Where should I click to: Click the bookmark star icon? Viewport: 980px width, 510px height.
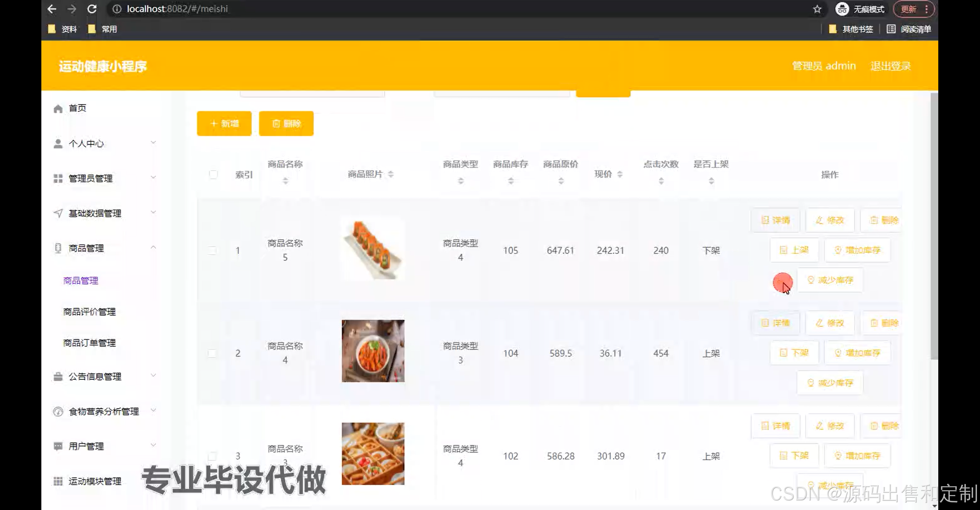[x=817, y=9]
